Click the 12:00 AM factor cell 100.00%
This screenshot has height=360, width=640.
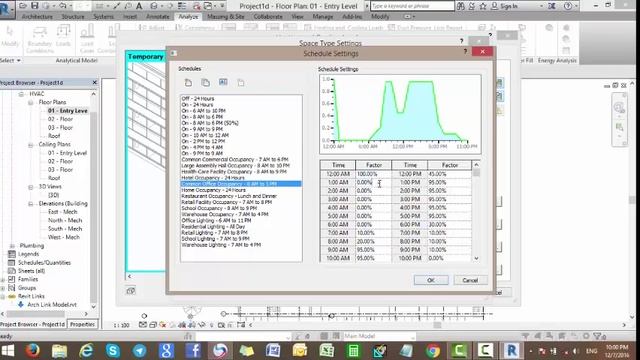pyautogui.click(x=373, y=174)
